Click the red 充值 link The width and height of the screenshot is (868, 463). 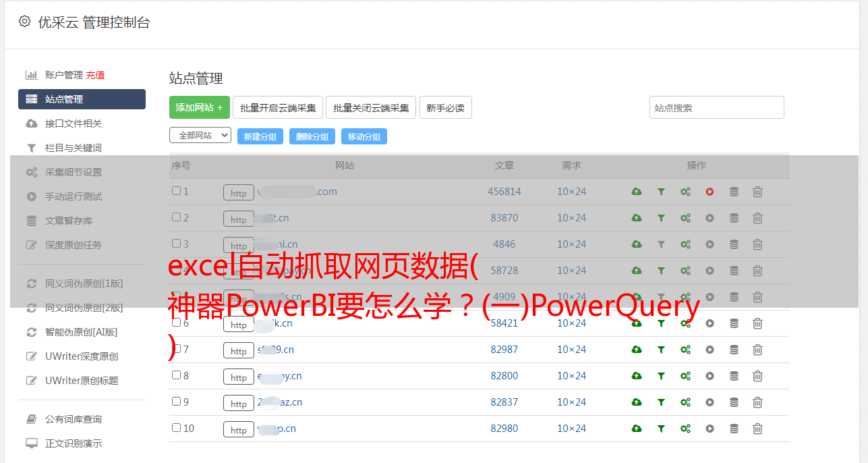[95, 75]
